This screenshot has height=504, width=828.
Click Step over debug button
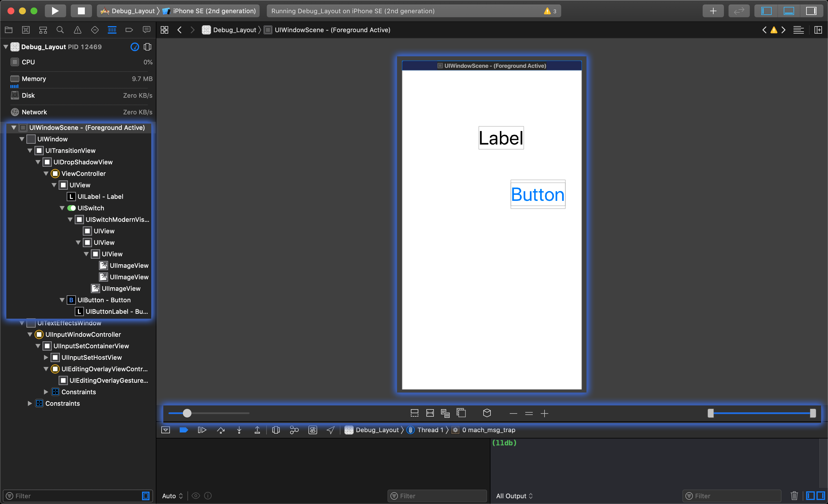click(x=221, y=430)
